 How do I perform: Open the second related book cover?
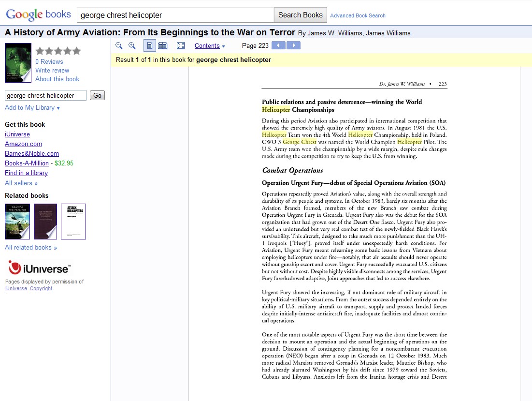pos(45,222)
